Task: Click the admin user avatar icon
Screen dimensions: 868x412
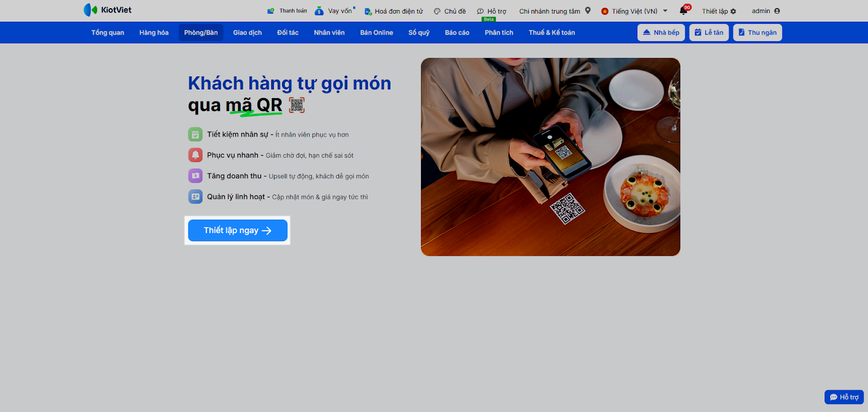Action: (777, 11)
